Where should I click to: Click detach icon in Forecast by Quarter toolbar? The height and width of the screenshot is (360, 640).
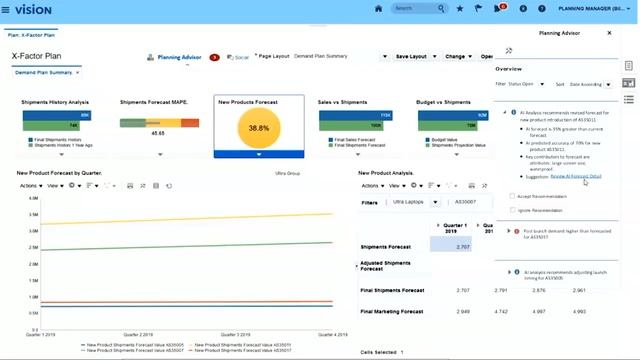[x=143, y=186]
